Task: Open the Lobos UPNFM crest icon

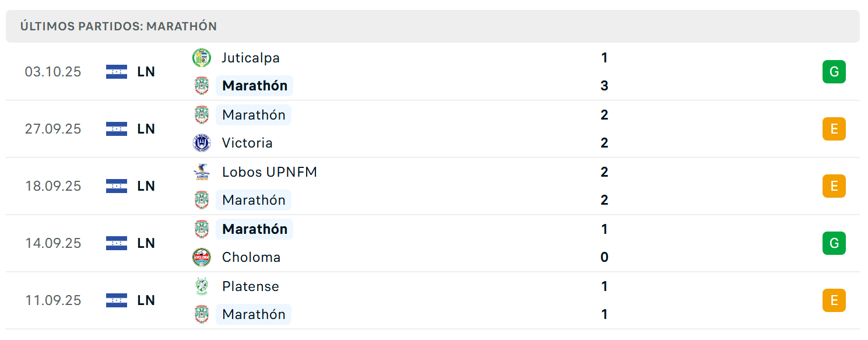Action: pos(202,172)
